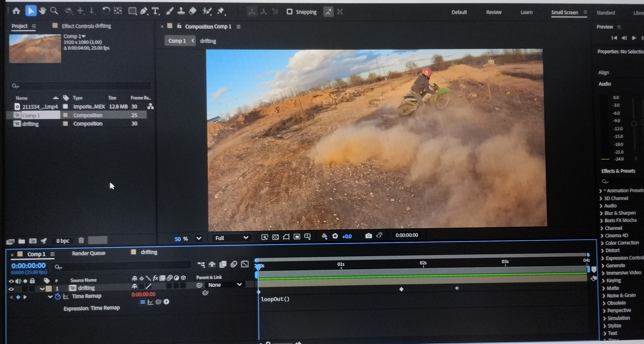Switch to the Render Queue tab
This screenshot has width=644, height=344.
88,253
